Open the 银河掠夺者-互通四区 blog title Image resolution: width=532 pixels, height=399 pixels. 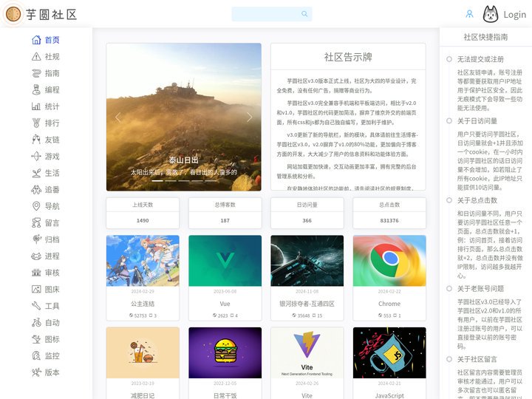307,304
